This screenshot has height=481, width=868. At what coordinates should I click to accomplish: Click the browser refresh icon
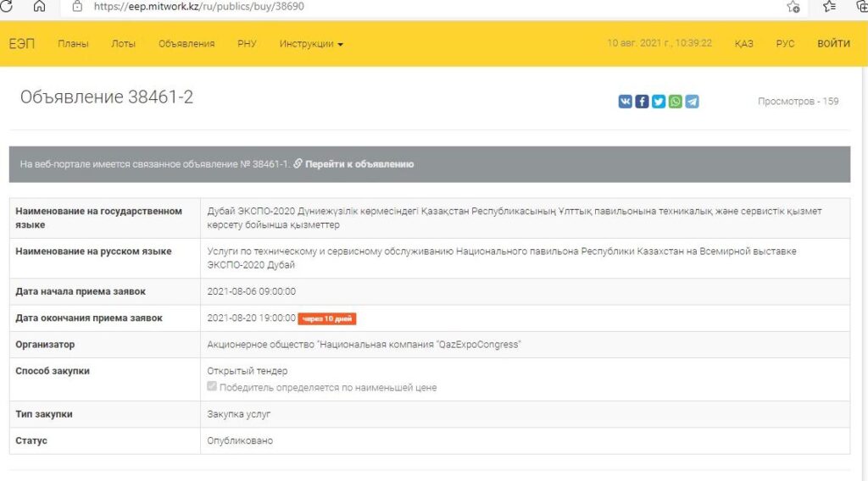coord(7,6)
